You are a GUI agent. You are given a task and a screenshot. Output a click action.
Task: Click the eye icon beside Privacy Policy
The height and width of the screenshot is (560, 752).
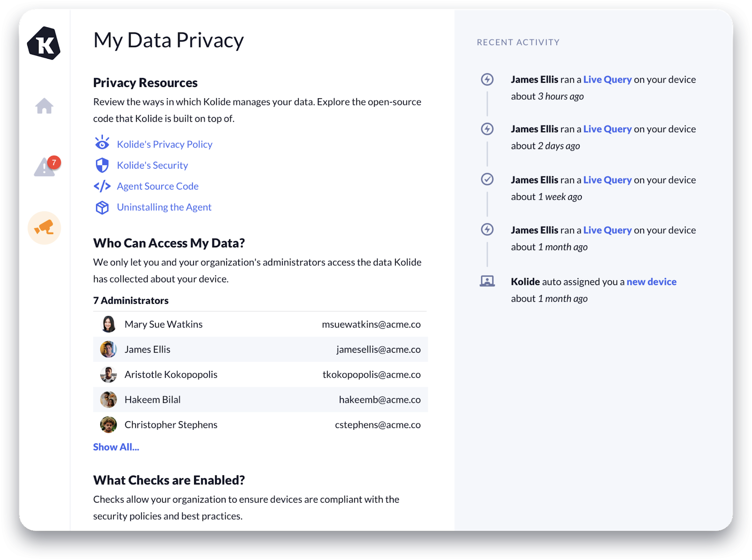coord(102,142)
